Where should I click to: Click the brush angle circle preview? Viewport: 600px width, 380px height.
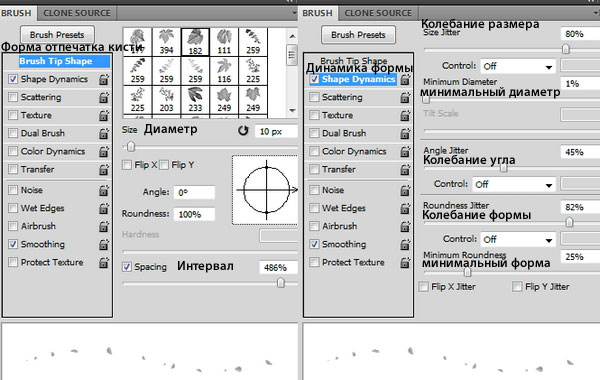tap(266, 190)
